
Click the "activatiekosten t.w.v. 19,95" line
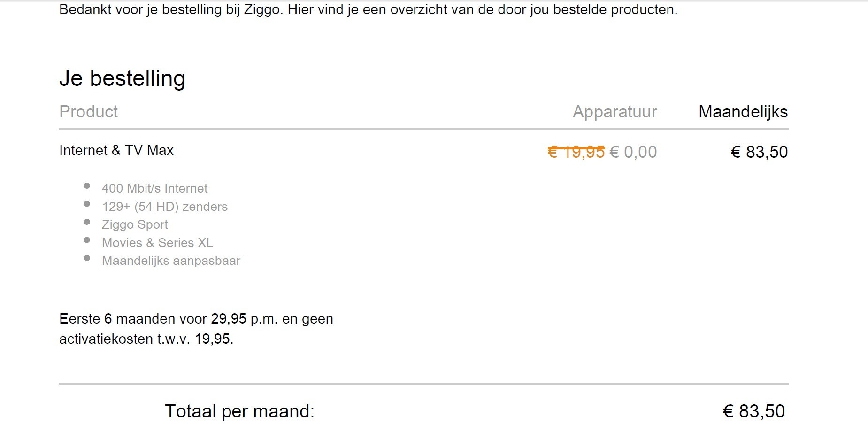pyautogui.click(x=146, y=339)
